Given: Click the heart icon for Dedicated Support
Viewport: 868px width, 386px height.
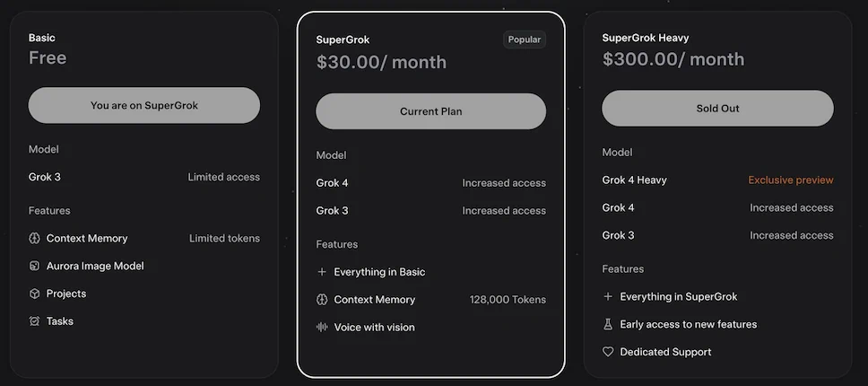Looking at the screenshot, I should pos(608,352).
